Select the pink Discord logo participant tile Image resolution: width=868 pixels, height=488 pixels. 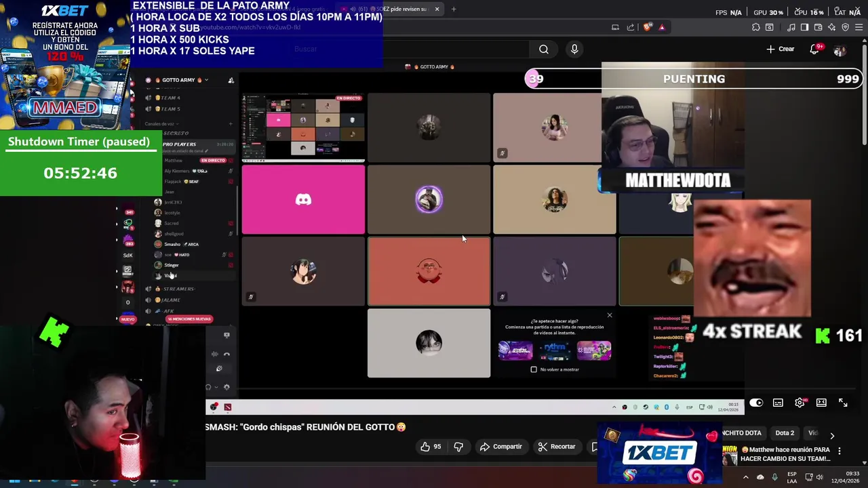tap(303, 199)
